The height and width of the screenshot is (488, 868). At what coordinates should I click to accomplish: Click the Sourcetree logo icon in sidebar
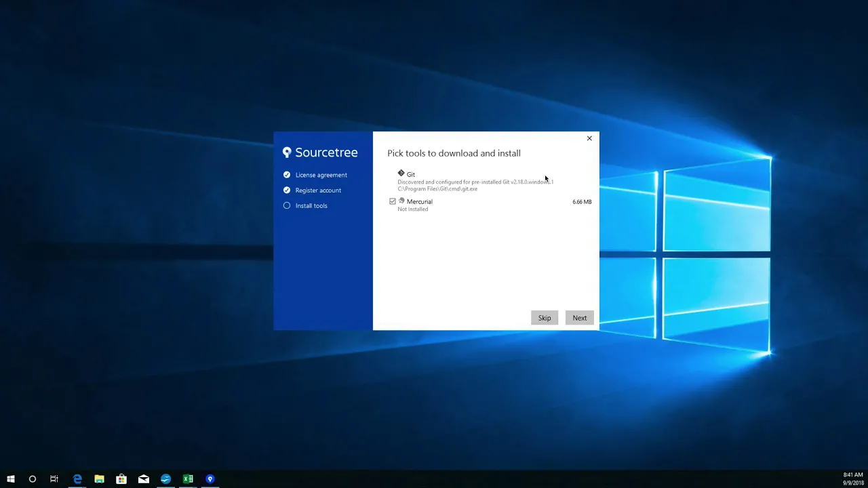tap(287, 152)
